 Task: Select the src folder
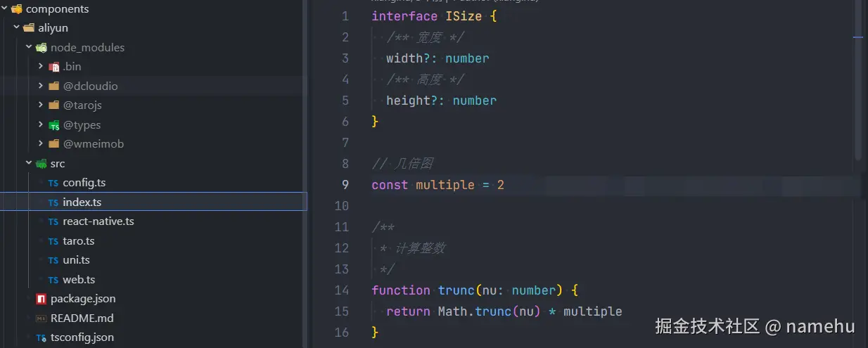pyautogui.click(x=153, y=163)
